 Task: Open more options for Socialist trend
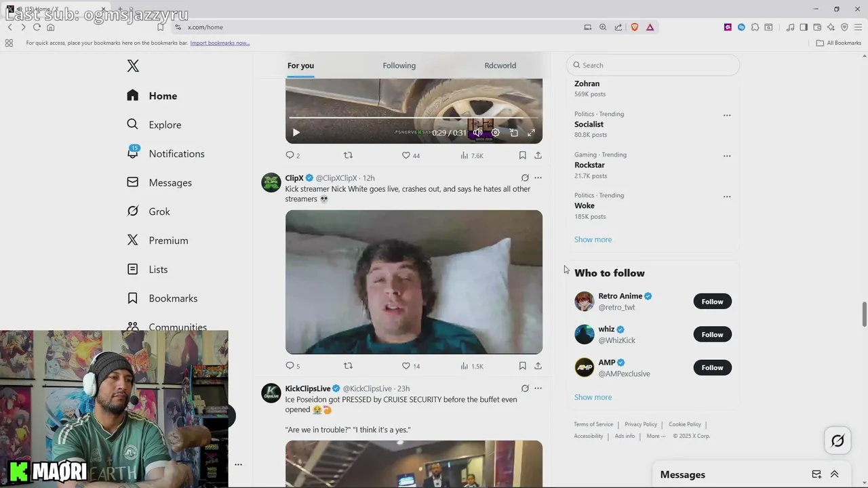pos(727,115)
